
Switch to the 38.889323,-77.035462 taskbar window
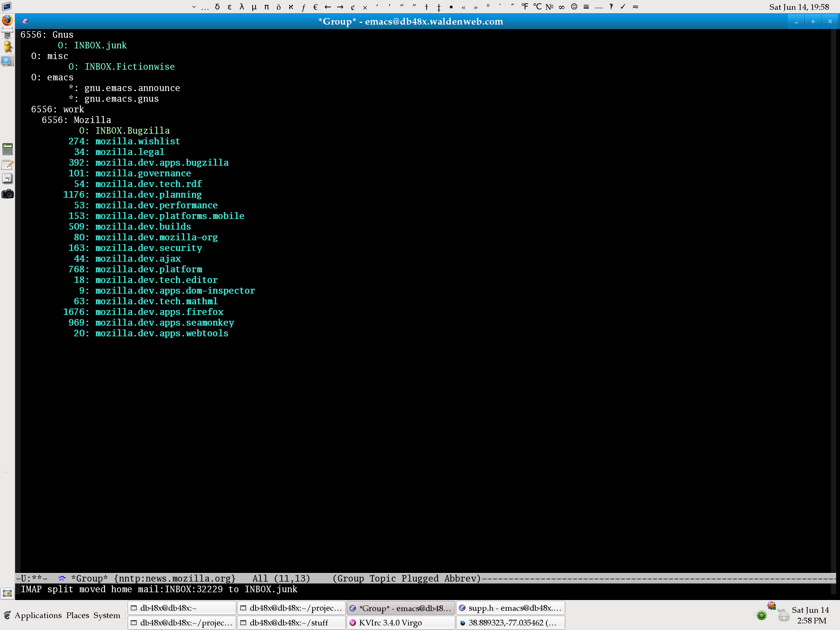tap(511, 623)
